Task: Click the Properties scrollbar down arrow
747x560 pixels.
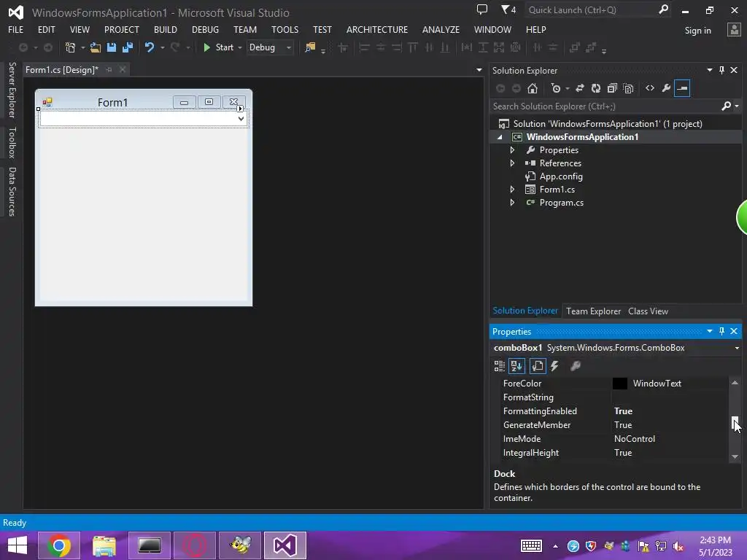Action: point(735,456)
